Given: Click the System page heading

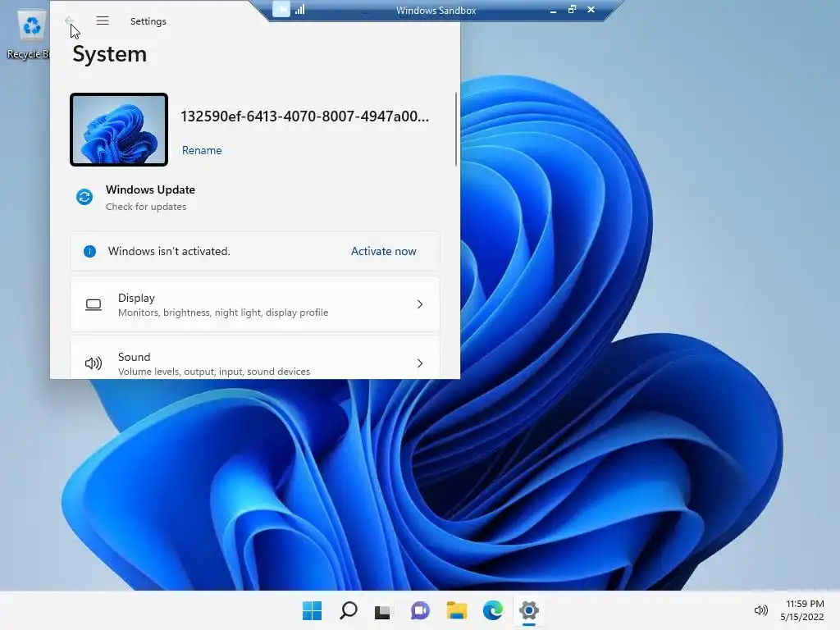Looking at the screenshot, I should 109,54.
